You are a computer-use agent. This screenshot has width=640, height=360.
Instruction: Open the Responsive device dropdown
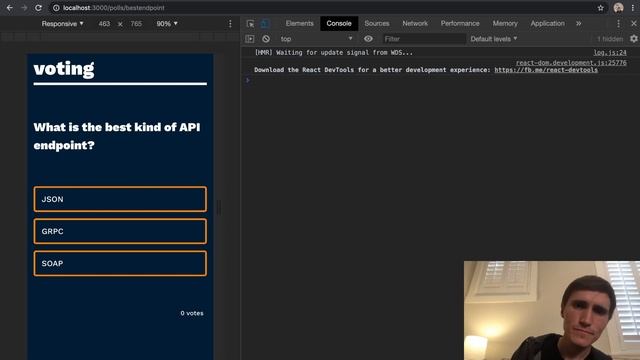coord(62,24)
